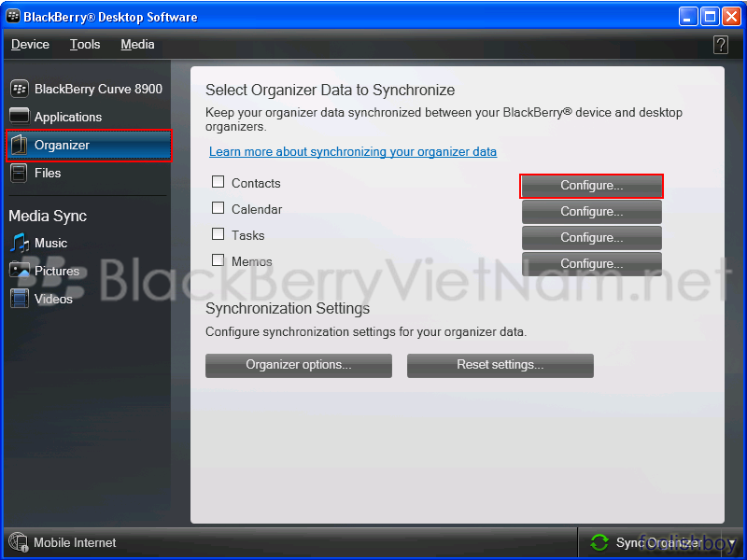The image size is (747, 560).
Task: Configure Tasks synchronization
Action: coord(591,238)
